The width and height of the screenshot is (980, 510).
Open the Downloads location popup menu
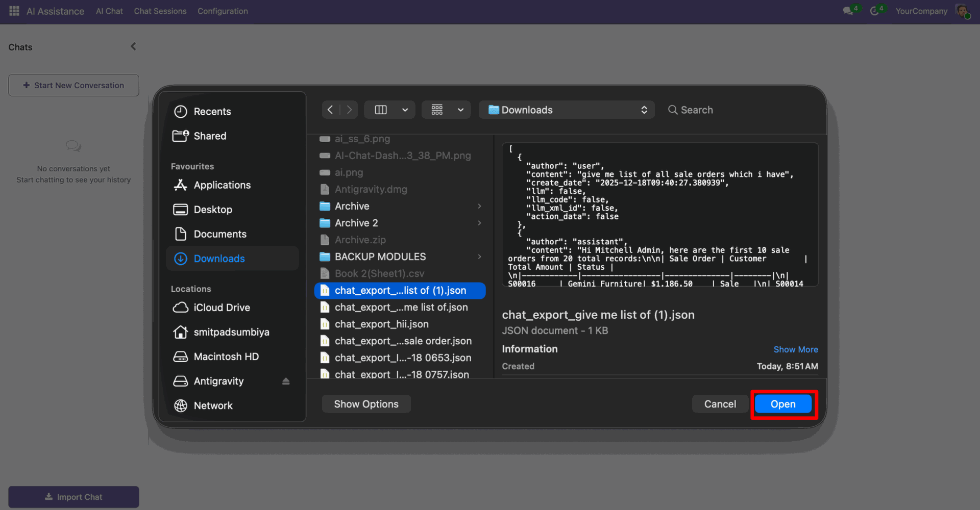[567, 110]
